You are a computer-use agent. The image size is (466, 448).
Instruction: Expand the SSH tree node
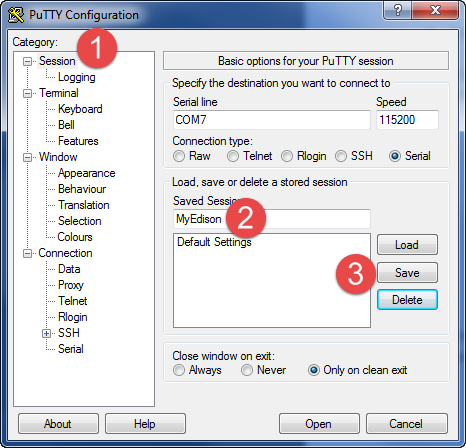[47, 333]
